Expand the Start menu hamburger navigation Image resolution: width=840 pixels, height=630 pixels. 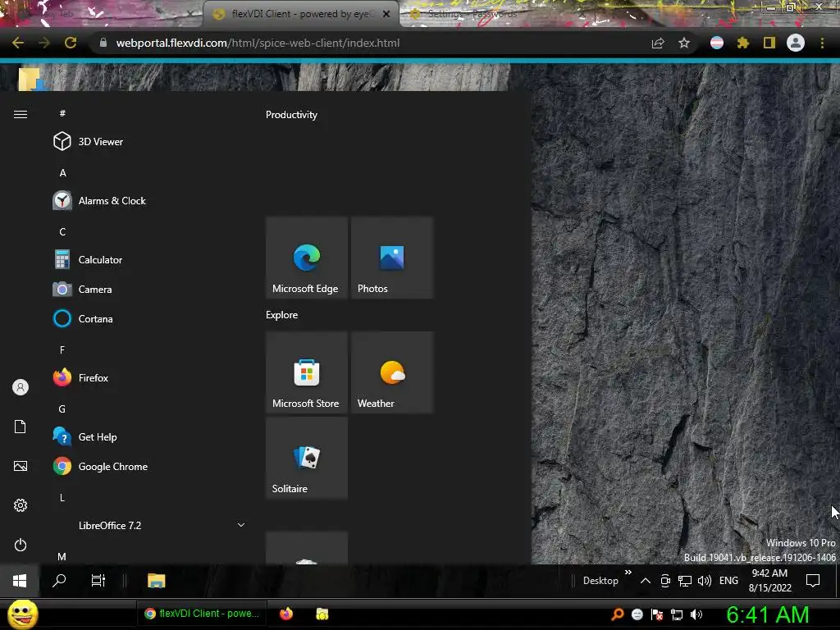[x=21, y=114]
